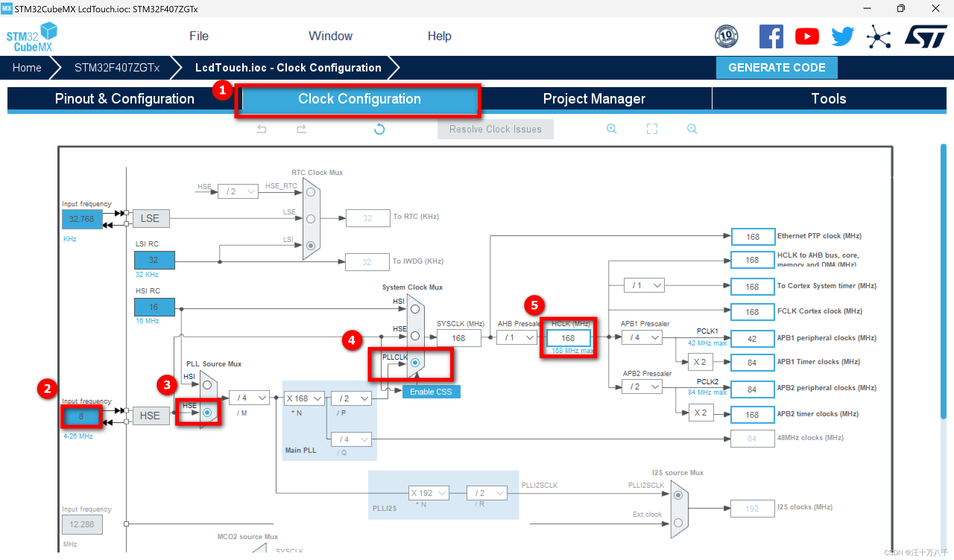The image size is (954, 560).
Task: Select LSI in RTC Clock Mux
Action: coord(311,246)
